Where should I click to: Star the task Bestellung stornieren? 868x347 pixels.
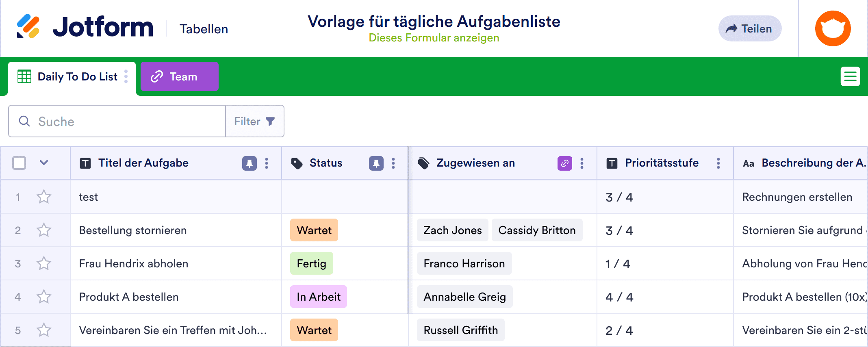click(x=43, y=230)
